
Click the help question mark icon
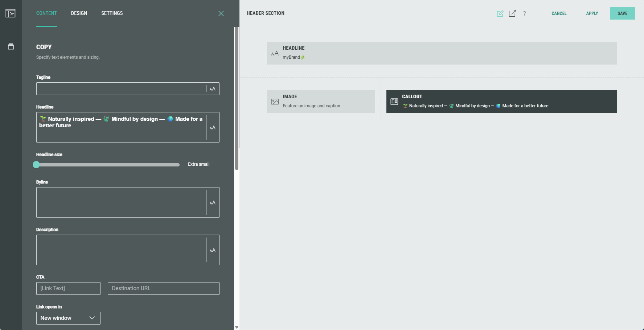point(524,13)
